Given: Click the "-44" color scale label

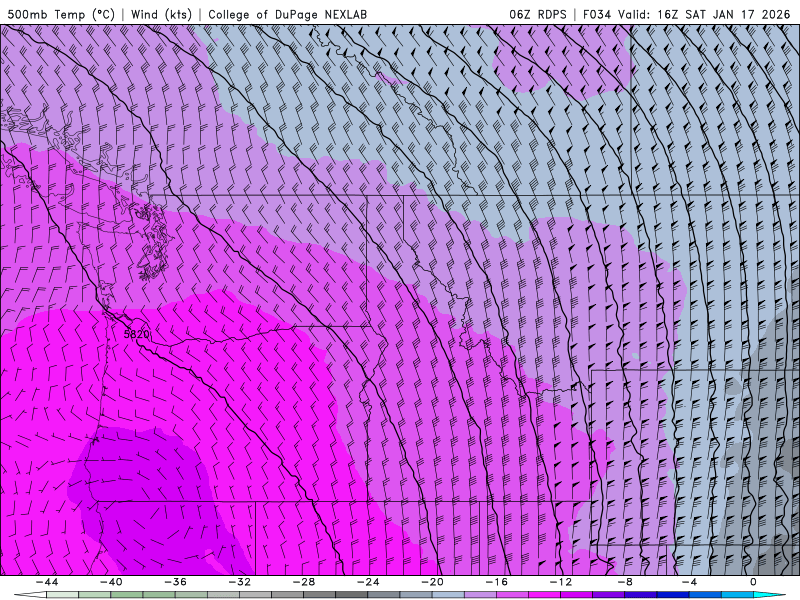Looking at the screenshot, I should 47,582.
